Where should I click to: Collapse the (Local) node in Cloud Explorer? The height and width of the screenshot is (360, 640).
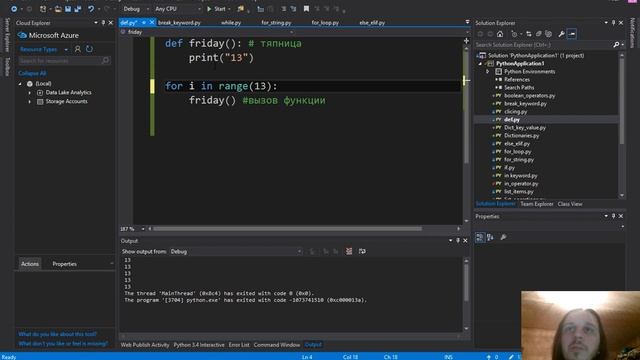point(20,84)
